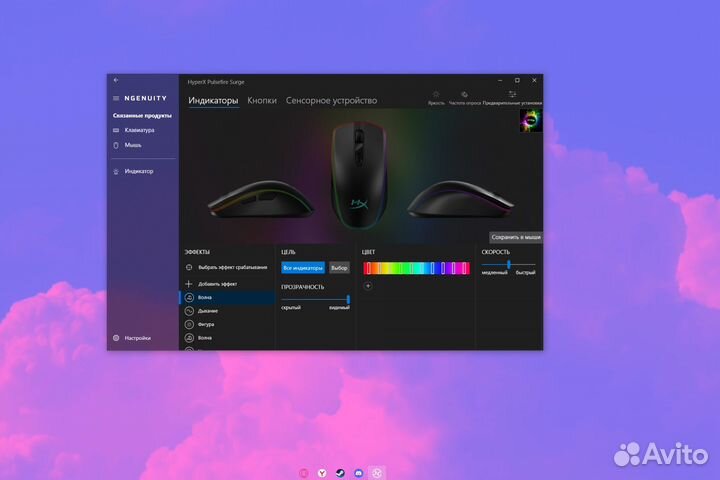
Task: Open the pink leftmost taskbar icon
Action: click(304, 473)
